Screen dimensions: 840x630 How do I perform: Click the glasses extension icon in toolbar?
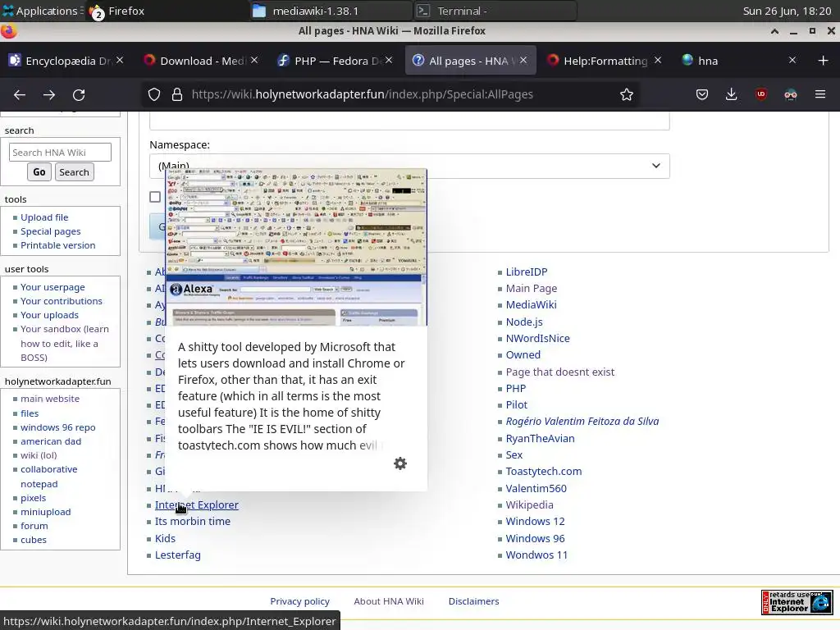click(791, 95)
